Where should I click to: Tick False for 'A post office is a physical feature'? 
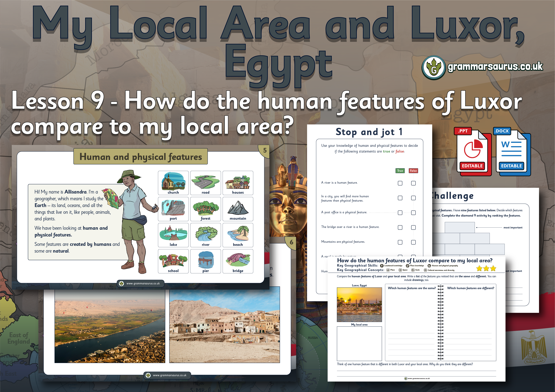[413, 213]
